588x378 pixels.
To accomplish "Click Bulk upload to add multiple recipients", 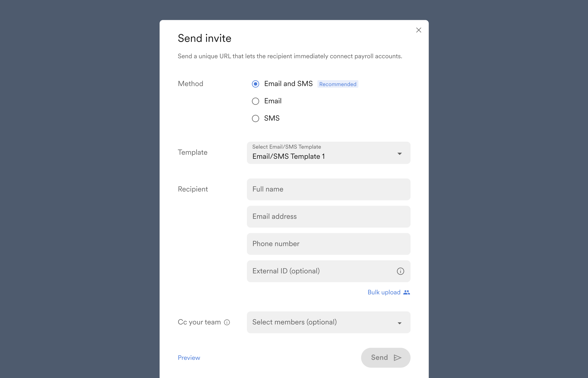I will click(x=384, y=292).
